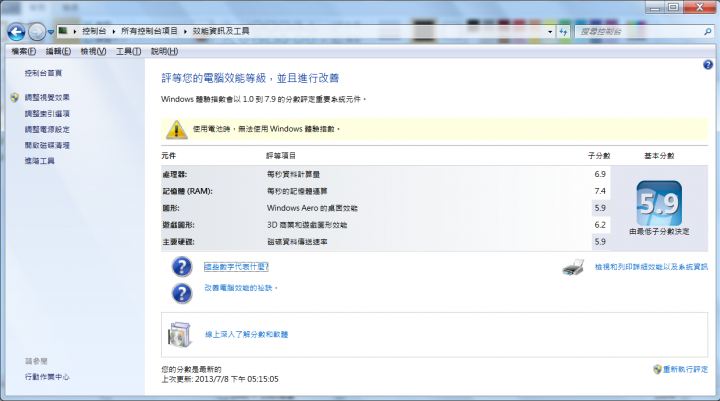Open the 檔案(F) menu
Screen dimensions: 720x401
[23, 51]
